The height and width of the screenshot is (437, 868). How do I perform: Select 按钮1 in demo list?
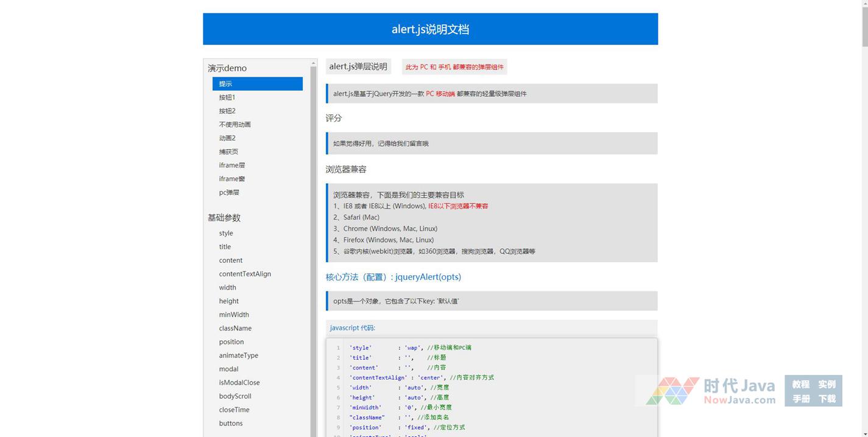click(227, 97)
